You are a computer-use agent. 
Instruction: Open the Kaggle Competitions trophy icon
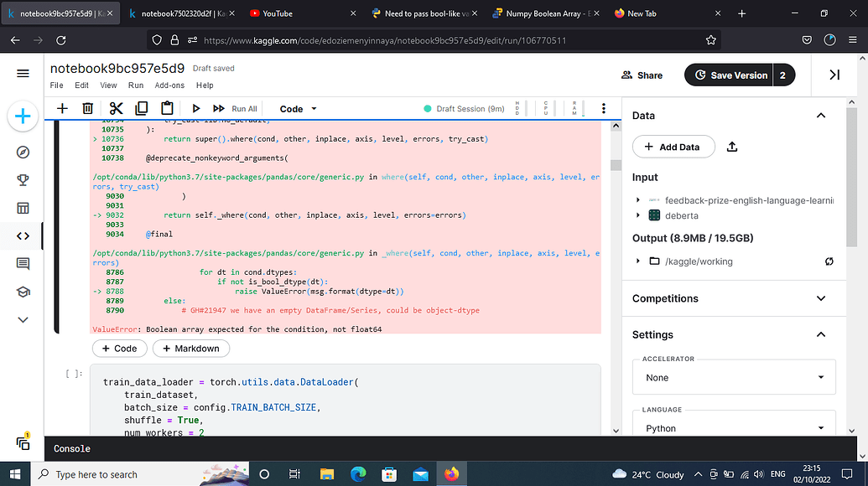tap(23, 180)
